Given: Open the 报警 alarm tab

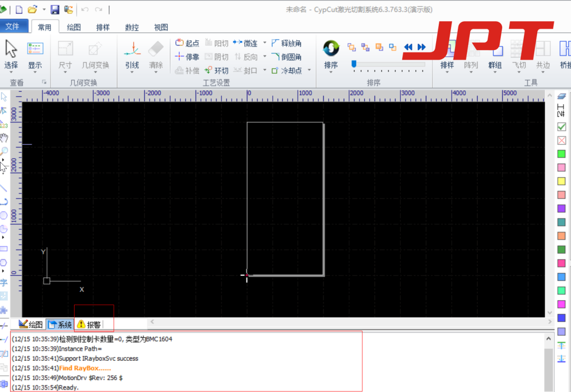Looking at the screenshot, I should (x=89, y=324).
